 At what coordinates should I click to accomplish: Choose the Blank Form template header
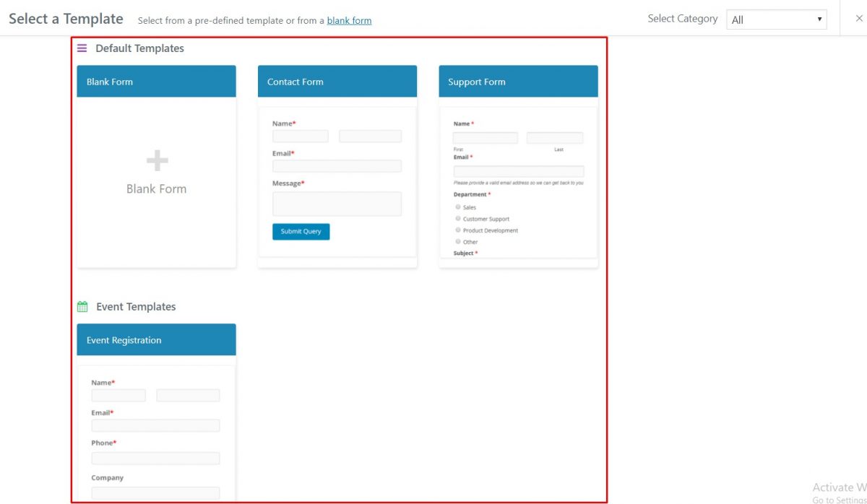tap(156, 81)
